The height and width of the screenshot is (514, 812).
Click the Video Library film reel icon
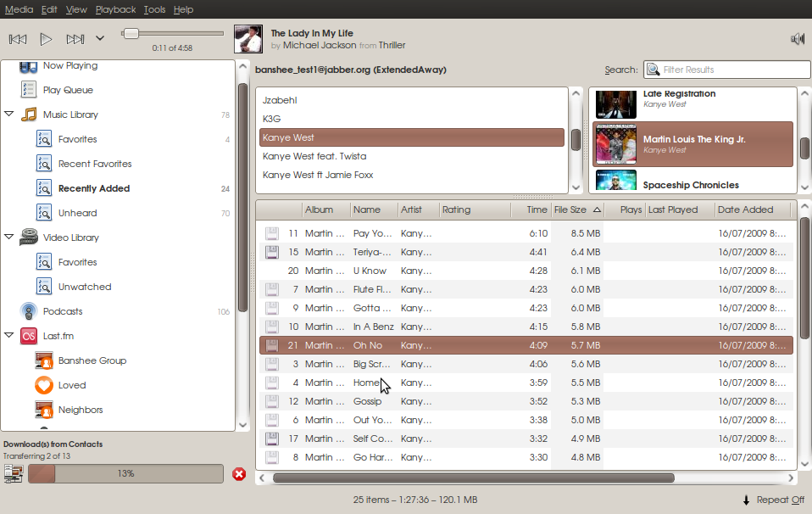(x=29, y=237)
